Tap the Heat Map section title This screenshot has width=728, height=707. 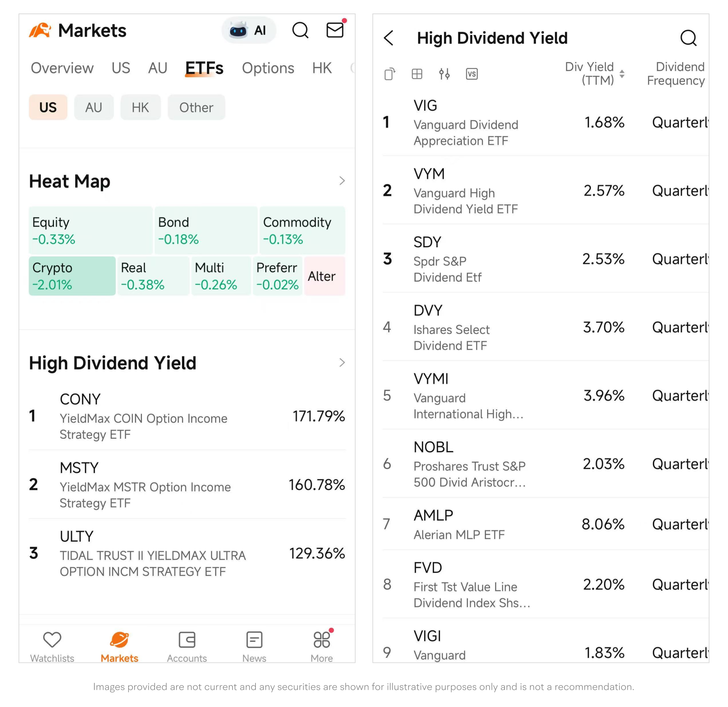pyautogui.click(x=69, y=181)
